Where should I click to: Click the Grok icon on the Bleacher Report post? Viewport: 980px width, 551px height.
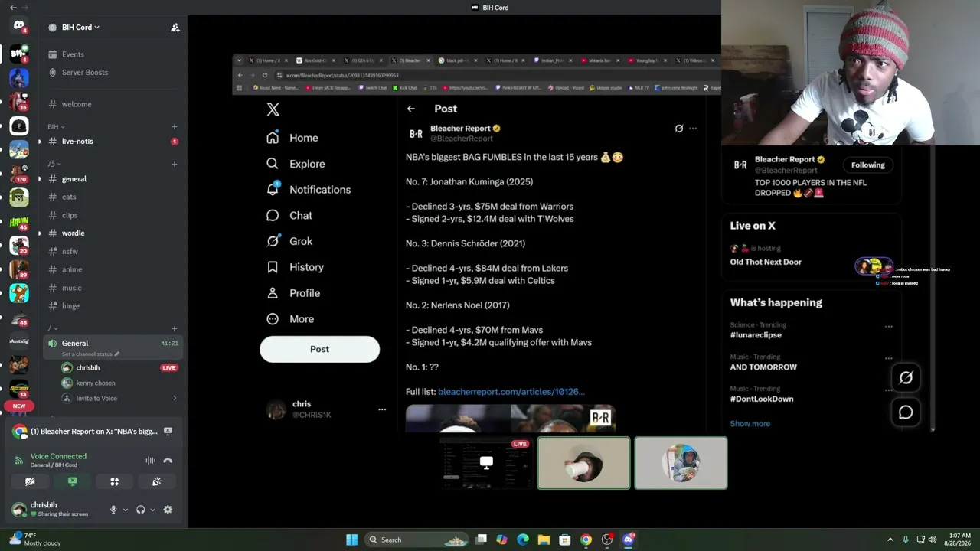coord(679,129)
